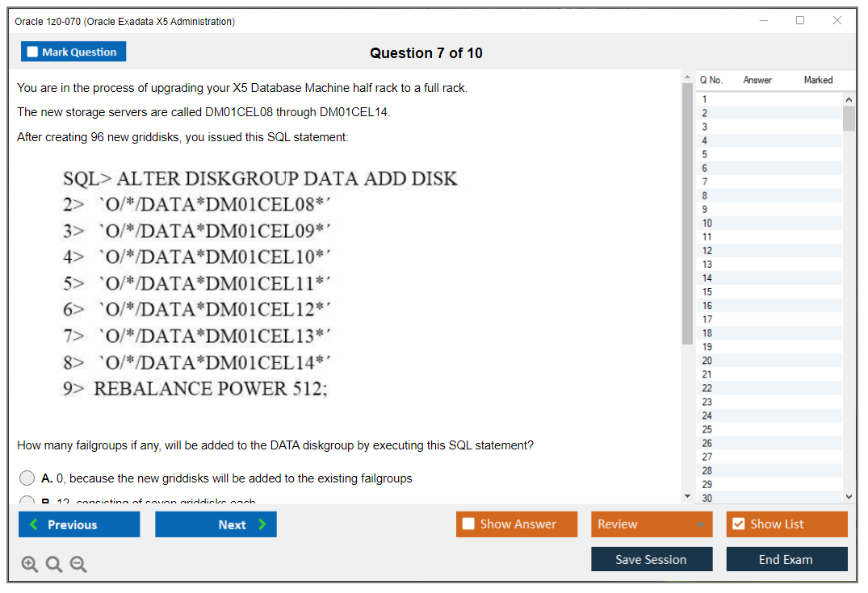
Task: Click the End Exam button
Action: 786,559
